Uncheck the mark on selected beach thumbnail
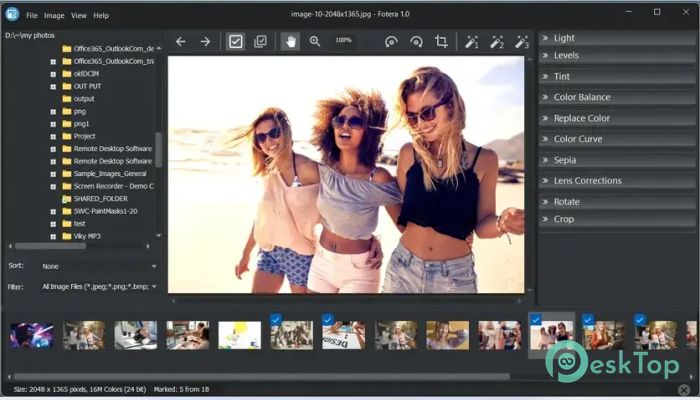Viewport: 700px width, 400px height. 535,319
